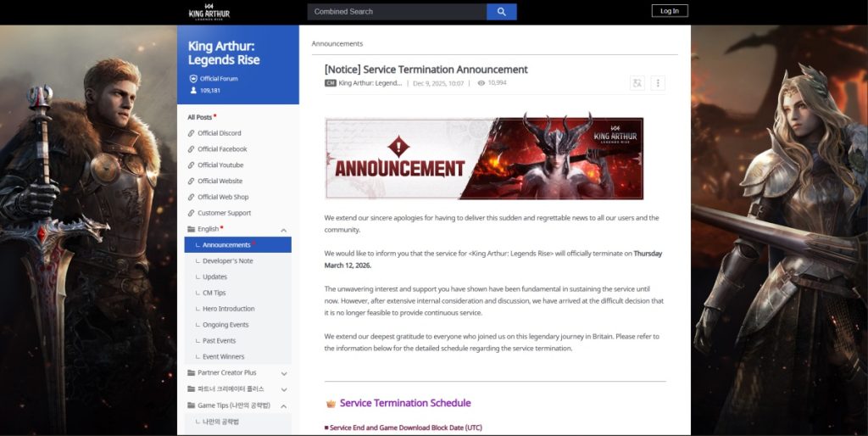Expand the 파트너 크리에이터 플러스 chevron
Image resolution: width=868 pixels, height=436 pixels.
coord(283,389)
